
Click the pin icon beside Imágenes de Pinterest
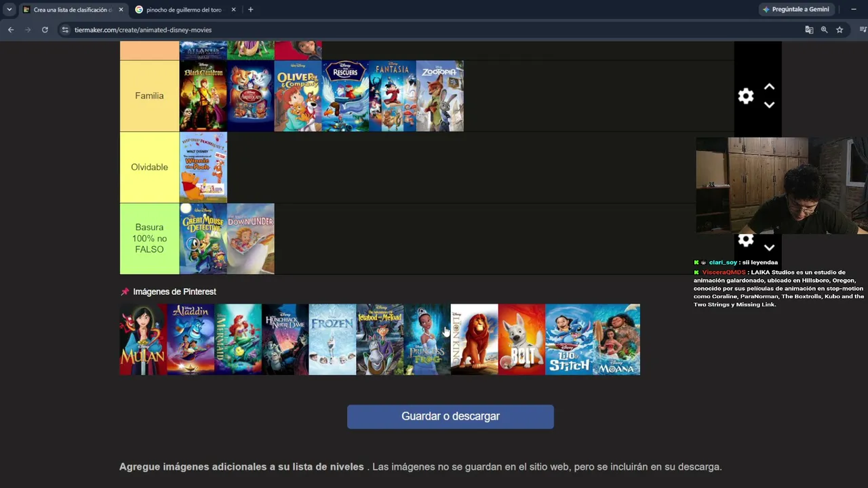coord(125,291)
